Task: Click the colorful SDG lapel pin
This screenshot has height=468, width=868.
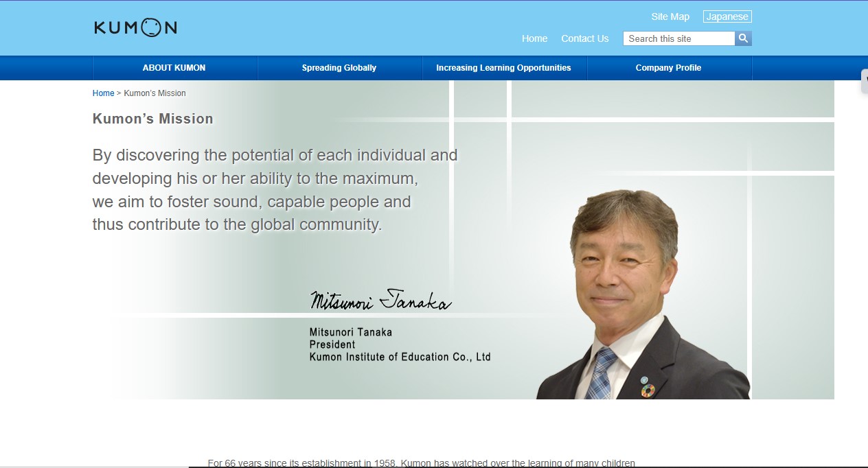Action: click(647, 389)
